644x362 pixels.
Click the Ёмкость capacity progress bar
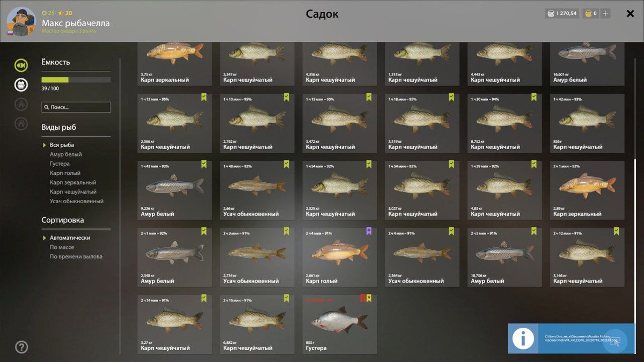(x=76, y=79)
